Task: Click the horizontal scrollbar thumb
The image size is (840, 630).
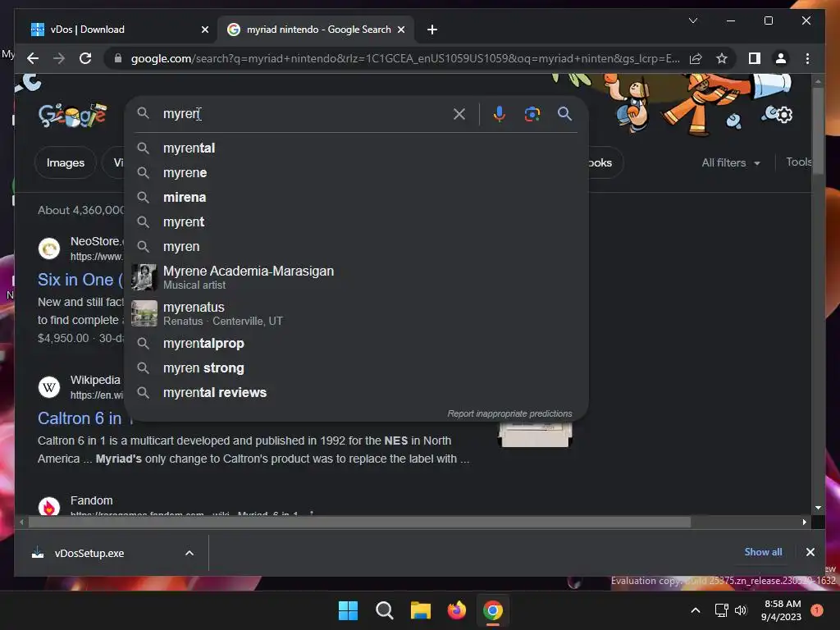Action: [x=359, y=522]
